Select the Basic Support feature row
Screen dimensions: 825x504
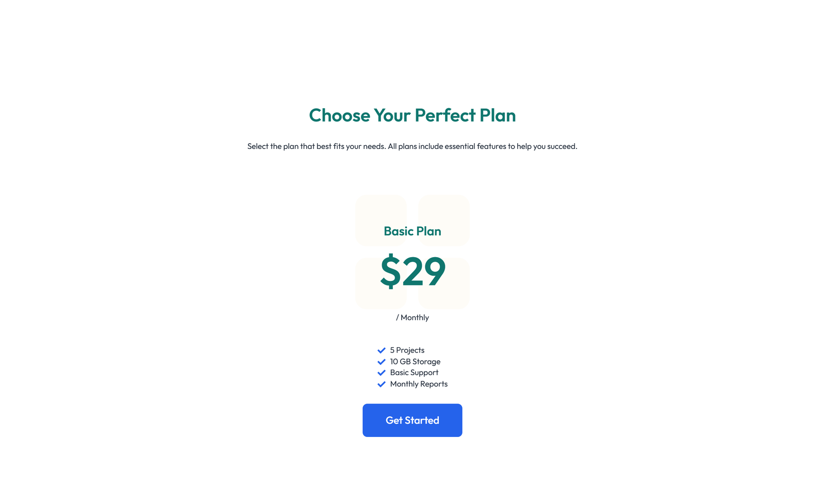[x=414, y=373]
